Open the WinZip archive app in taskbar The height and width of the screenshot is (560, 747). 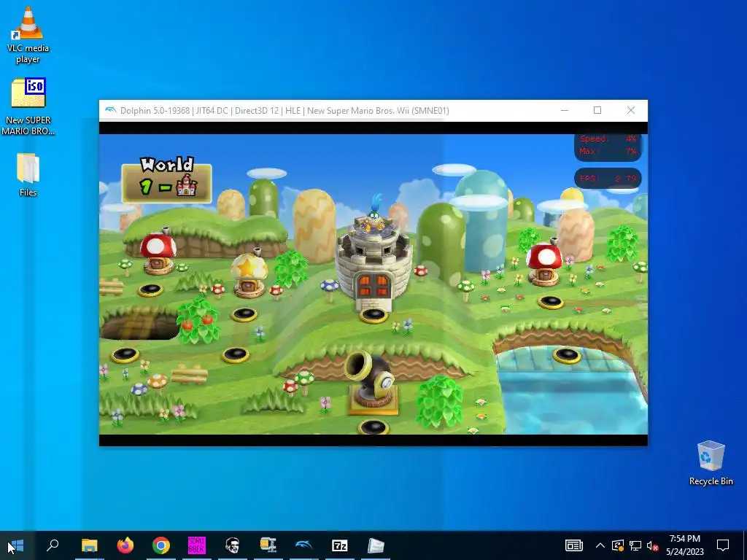coord(268,545)
